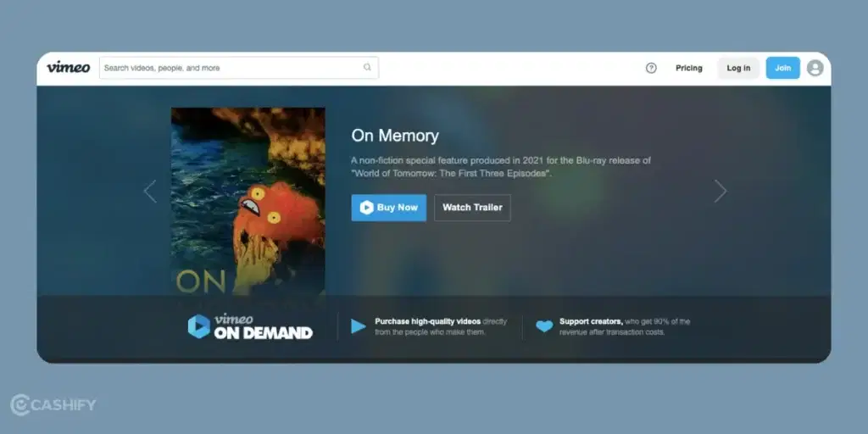This screenshot has width=868, height=434.
Task: Click the search magnifier icon
Action: pos(367,68)
